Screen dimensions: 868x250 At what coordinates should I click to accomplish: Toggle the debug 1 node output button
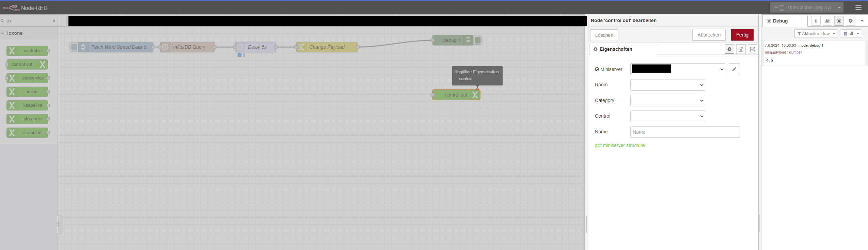[x=478, y=40]
